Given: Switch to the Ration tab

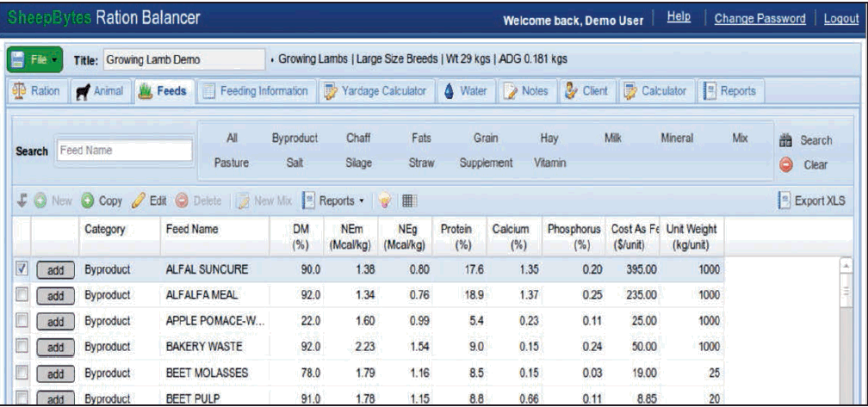Looking at the screenshot, I should (36, 91).
